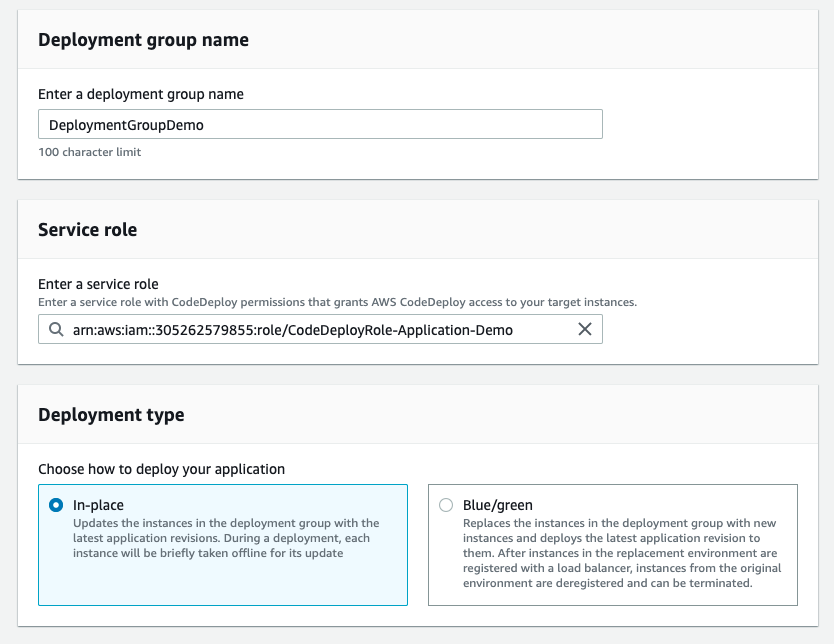Click the "Service role" section heading
The image size is (834, 644).
(x=87, y=229)
